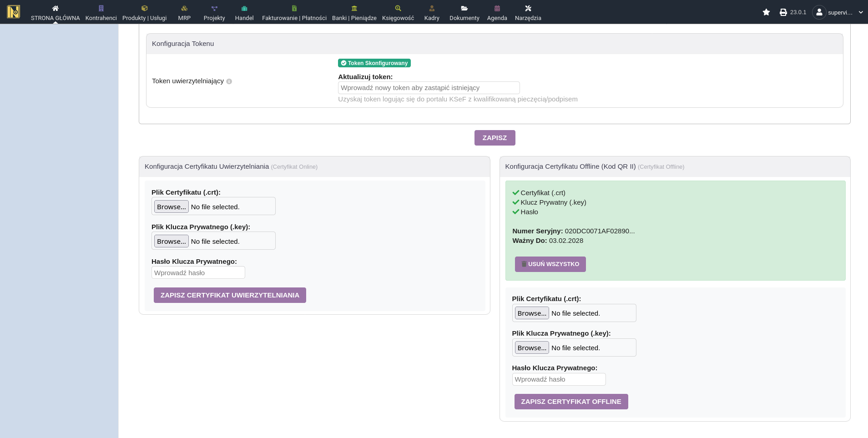Image resolution: width=868 pixels, height=438 pixels.
Task: Focus the Aktualizuj token input field
Action: point(429,88)
